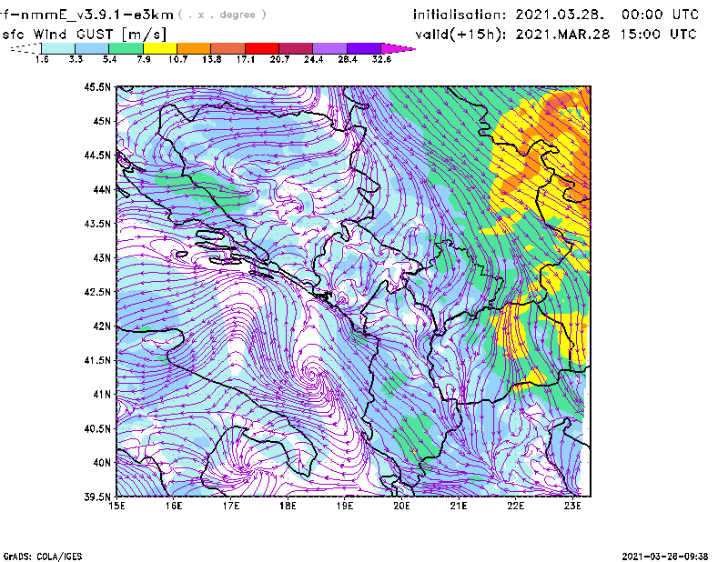
Task: Click the legend value 10.7
Action: [177, 59]
